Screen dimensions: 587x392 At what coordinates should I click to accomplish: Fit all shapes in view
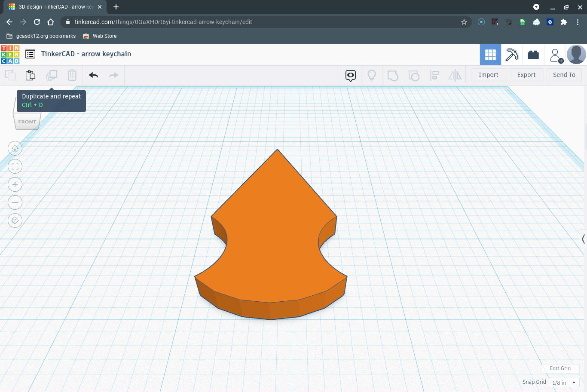tap(15, 166)
